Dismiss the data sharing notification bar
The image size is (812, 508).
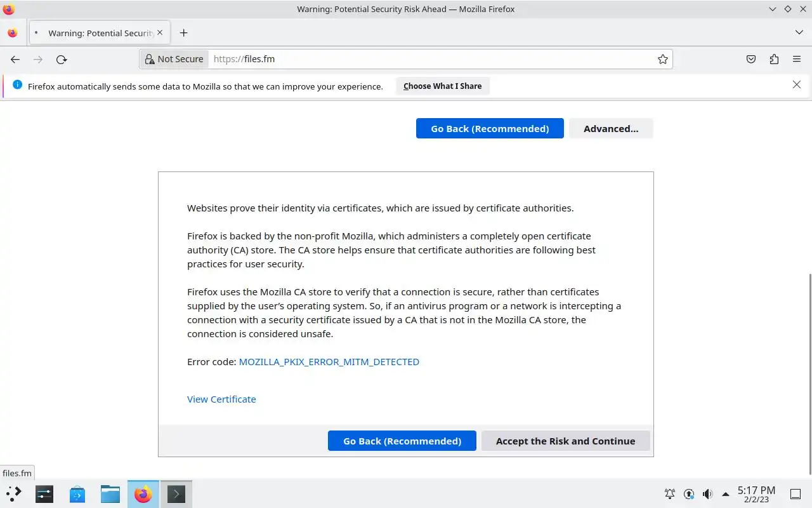797,84
